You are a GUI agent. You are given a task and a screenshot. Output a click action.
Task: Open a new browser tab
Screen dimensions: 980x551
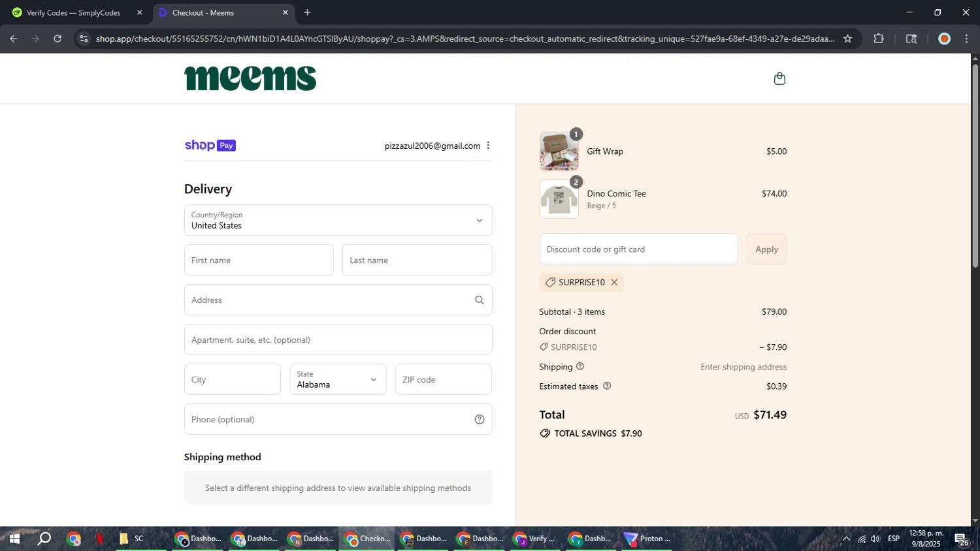coord(307,12)
